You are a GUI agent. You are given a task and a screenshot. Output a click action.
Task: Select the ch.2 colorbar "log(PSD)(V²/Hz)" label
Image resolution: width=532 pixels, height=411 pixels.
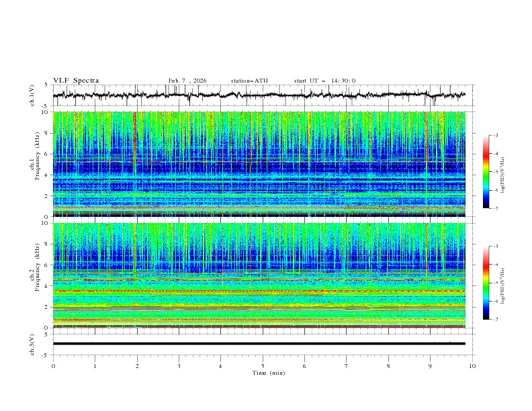(x=503, y=286)
